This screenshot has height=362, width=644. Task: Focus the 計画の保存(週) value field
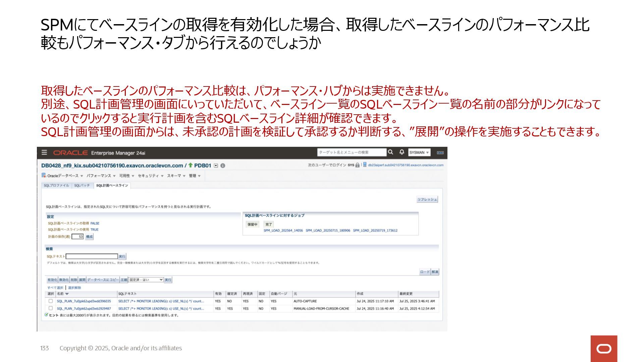coord(77,237)
